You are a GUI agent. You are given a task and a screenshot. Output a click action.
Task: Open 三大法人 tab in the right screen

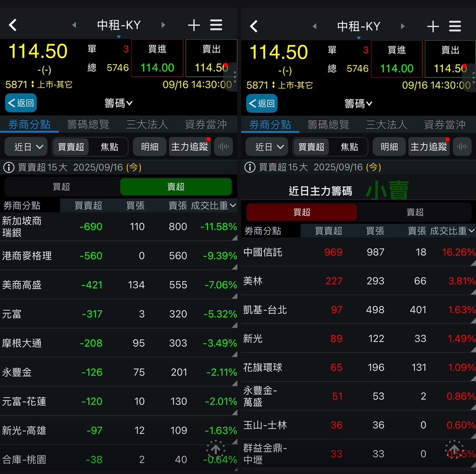pos(386,125)
